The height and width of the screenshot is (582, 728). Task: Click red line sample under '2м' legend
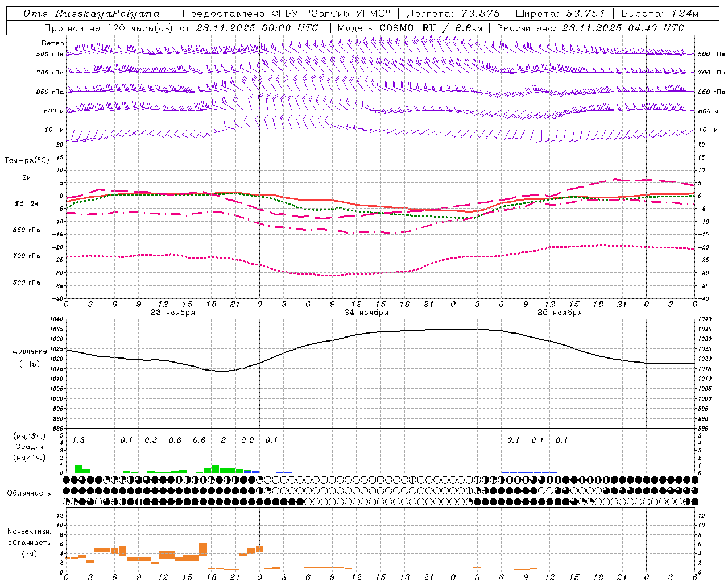26,184
